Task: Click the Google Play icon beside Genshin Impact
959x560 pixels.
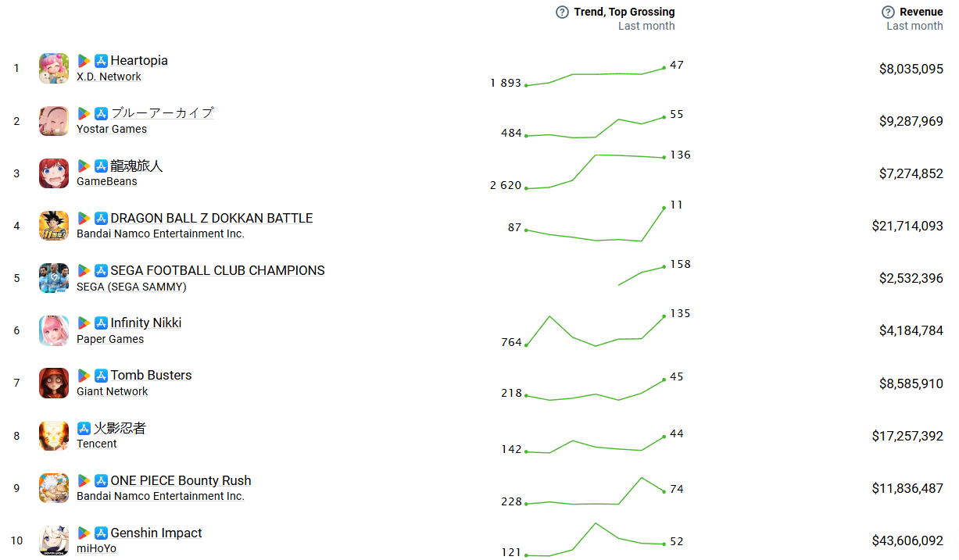Action: pyautogui.click(x=84, y=533)
